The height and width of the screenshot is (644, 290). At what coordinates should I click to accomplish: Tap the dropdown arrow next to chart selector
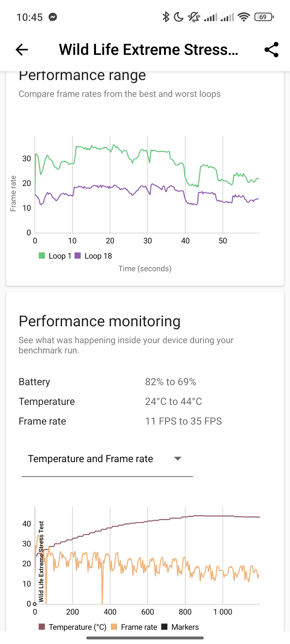click(178, 459)
